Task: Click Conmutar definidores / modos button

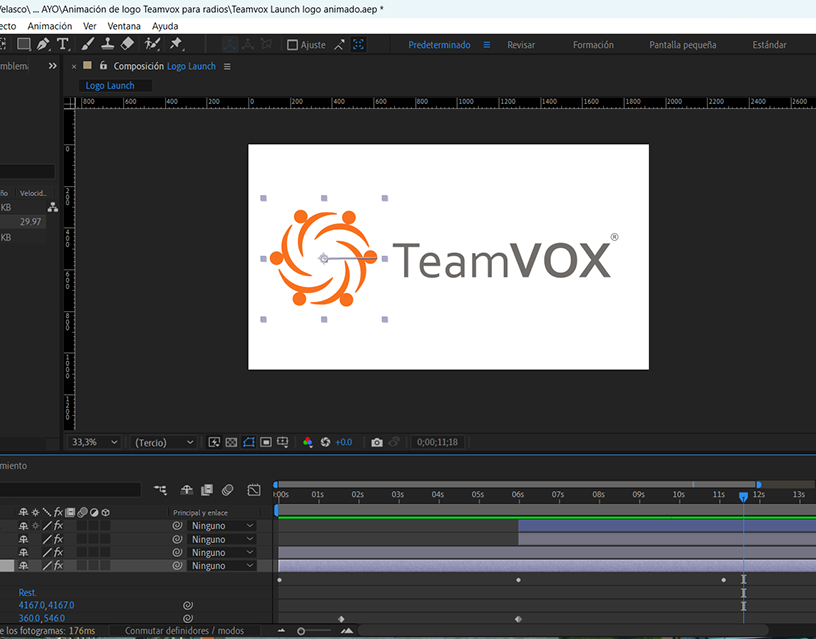Action: click(x=184, y=631)
